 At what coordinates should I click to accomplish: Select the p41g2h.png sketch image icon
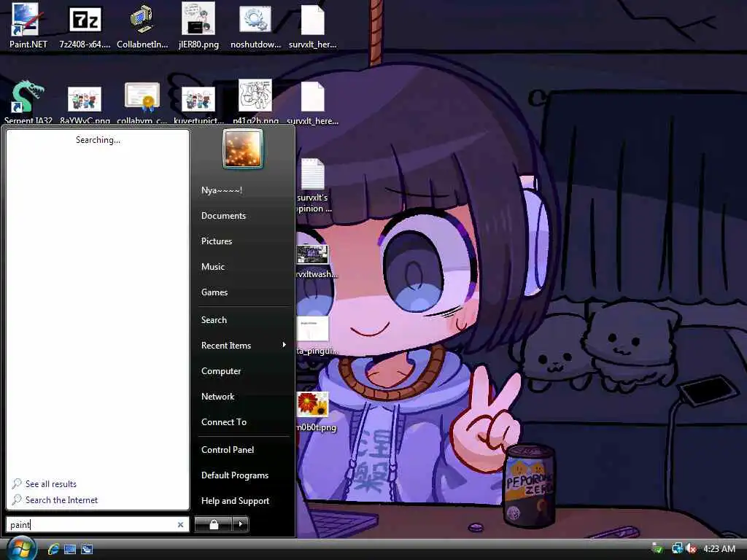pyautogui.click(x=255, y=102)
